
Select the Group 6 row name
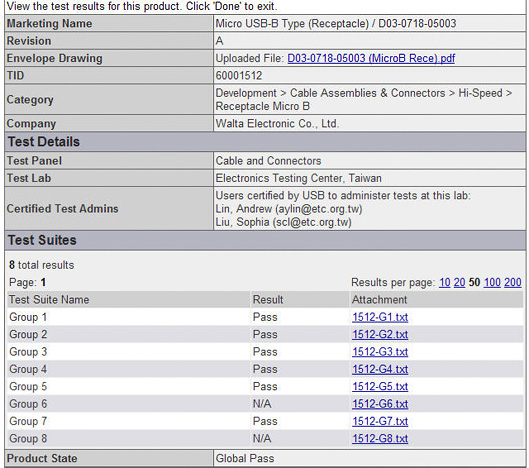coord(28,404)
